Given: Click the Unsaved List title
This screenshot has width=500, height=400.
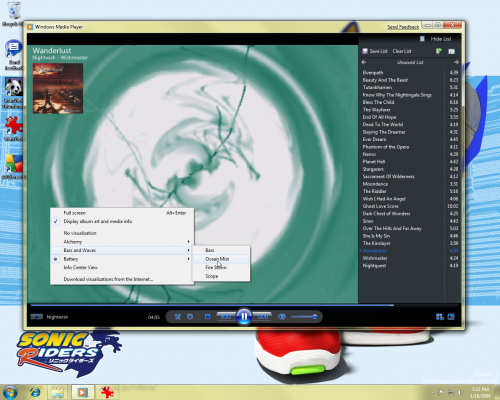Looking at the screenshot, I should pos(410,62).
